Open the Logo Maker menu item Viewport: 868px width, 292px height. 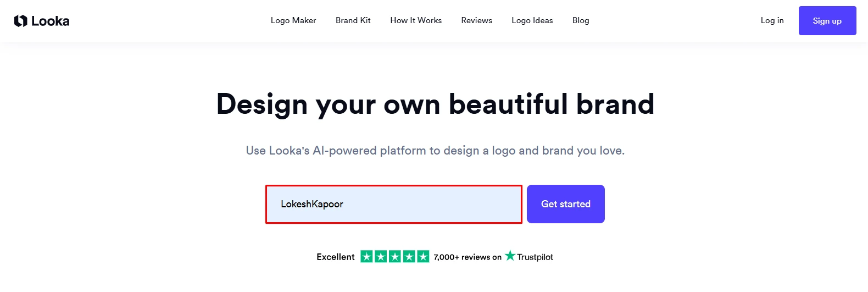click(x=293, y=20)
